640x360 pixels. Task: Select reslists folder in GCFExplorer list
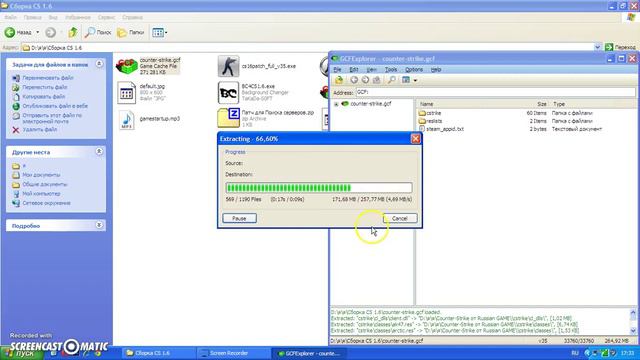tap(434, 121)
